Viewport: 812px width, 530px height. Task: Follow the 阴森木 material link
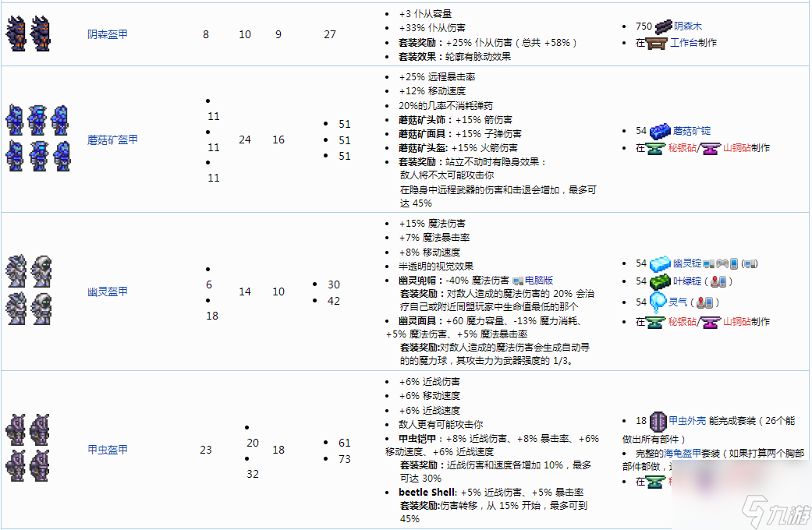(x=688, y=26)
